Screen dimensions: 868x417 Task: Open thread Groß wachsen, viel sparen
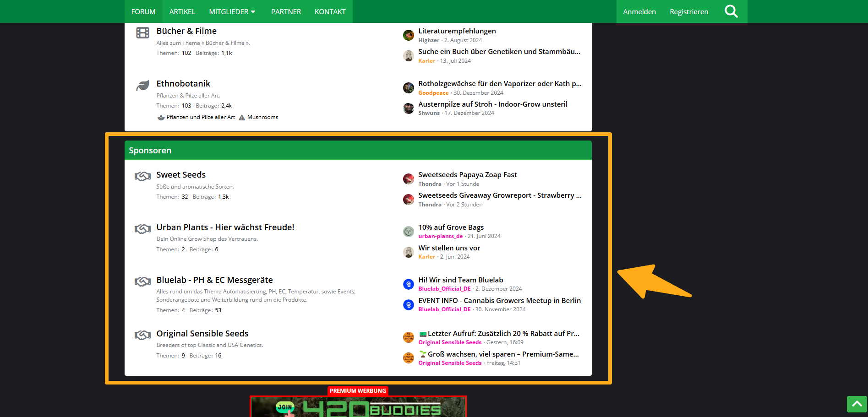499,354
